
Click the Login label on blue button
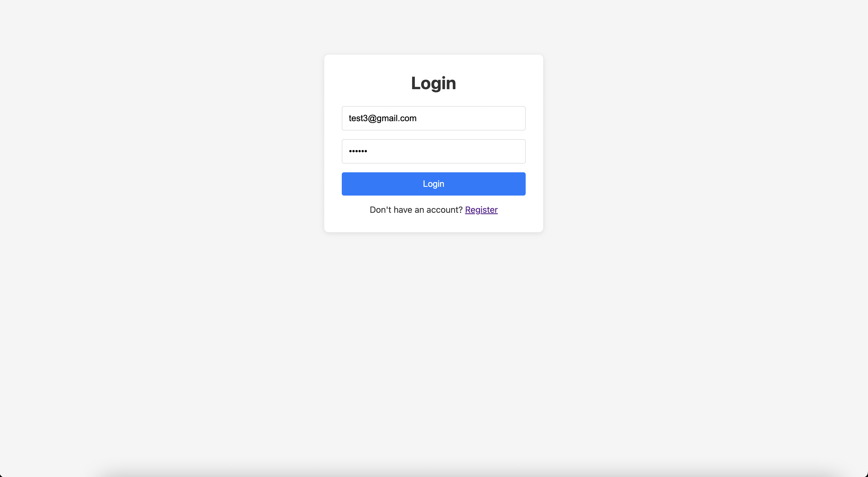(433, 184)
